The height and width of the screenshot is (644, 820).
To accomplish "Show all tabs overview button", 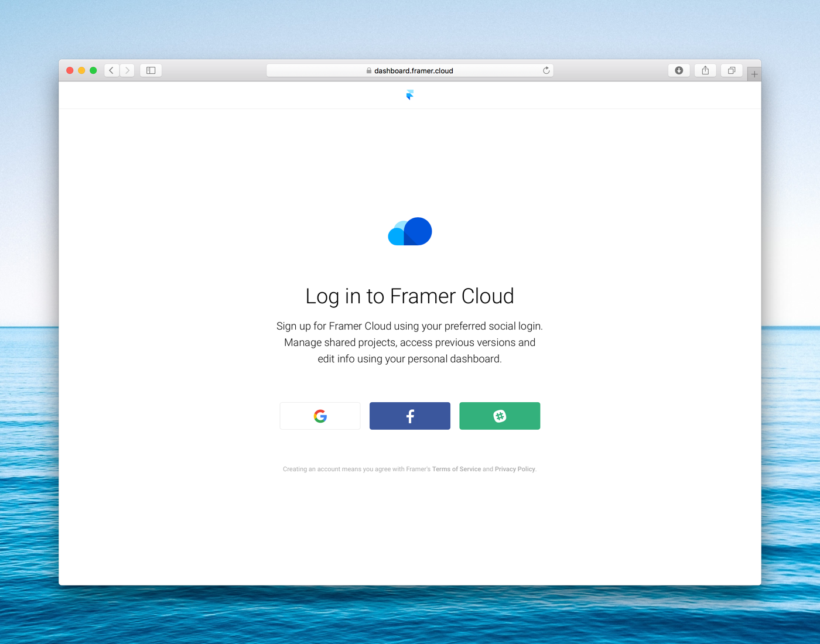I will [x=732, y=70].
